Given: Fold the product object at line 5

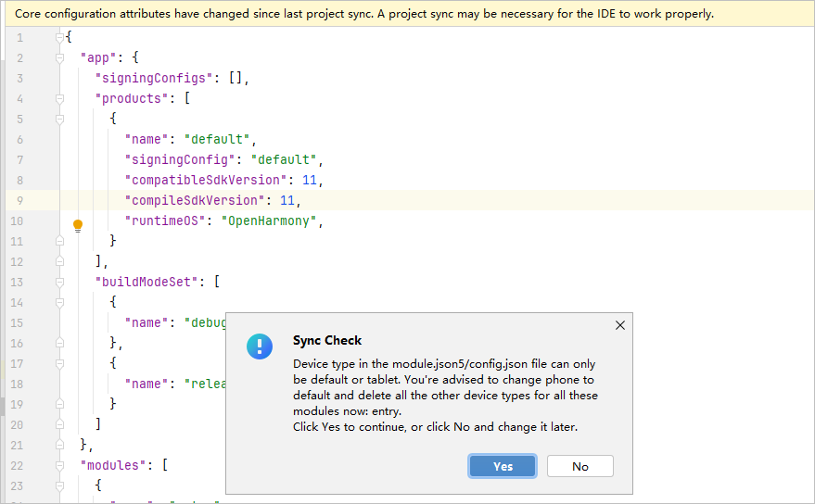Looking at the screenshot, I should 59,119.
